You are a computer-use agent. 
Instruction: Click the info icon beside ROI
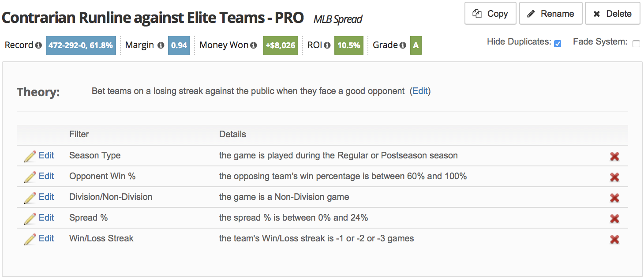click(x=327, y=45)
